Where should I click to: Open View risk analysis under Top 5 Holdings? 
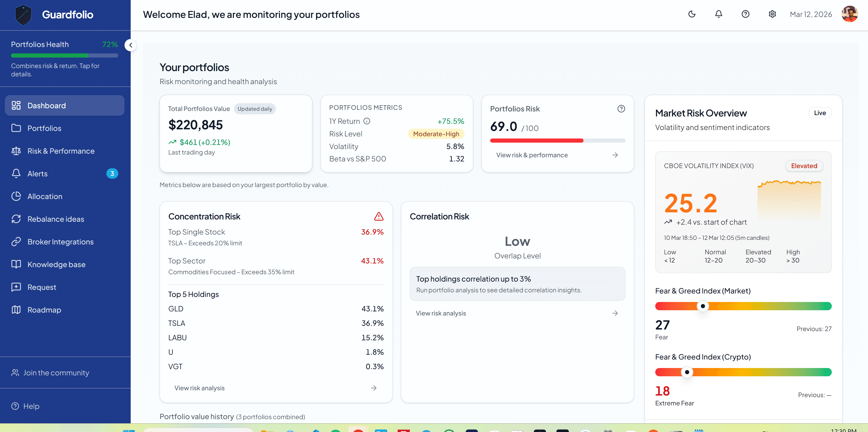tap(276, 388)
